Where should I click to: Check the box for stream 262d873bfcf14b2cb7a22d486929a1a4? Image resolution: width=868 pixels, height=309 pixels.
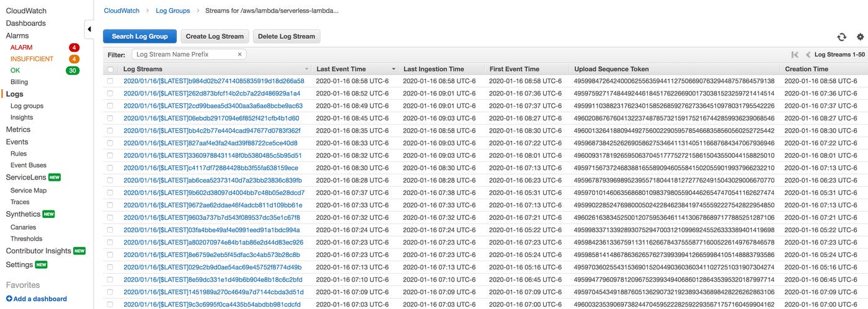(x=110, y=94)
